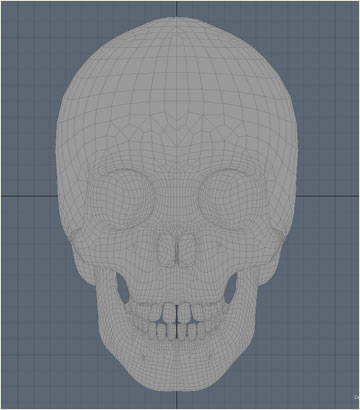The width and height of the screenshot is (360, 410).
Task: Click the skull's left eye socket
Action: (122, 199)
